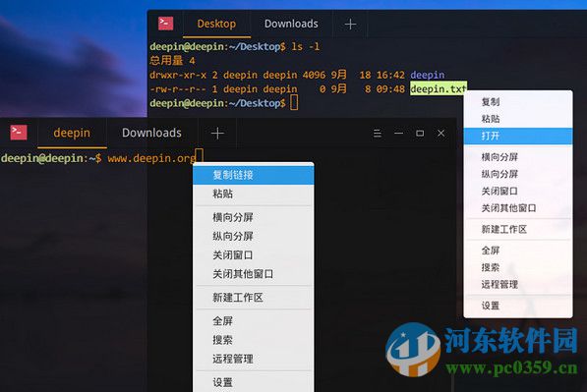Add new tab in back terminal window
Viewport: 587px width, 392px height.
[350, 25]
